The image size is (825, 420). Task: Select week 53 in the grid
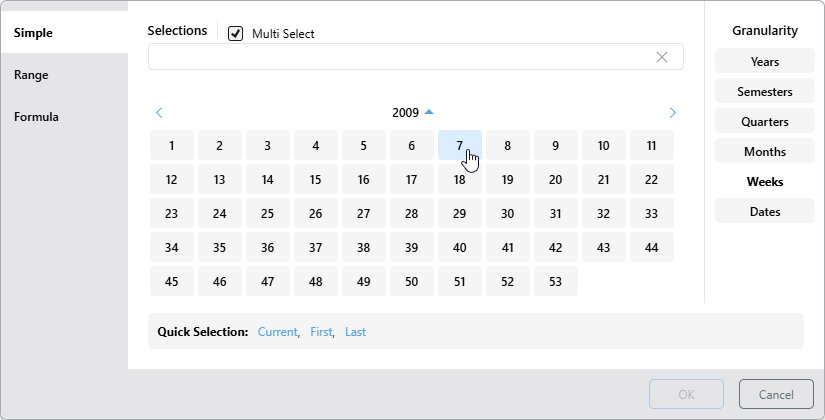(x=555, y=282)
